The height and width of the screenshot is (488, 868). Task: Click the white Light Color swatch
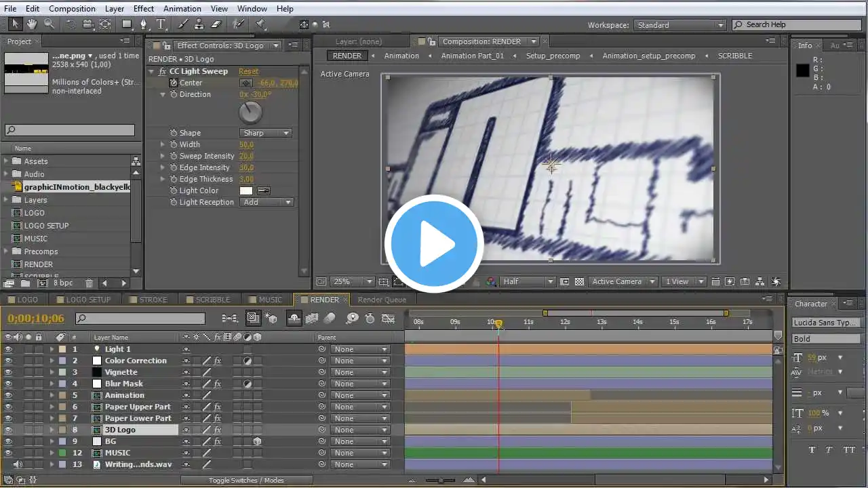[x=245, y=190]
